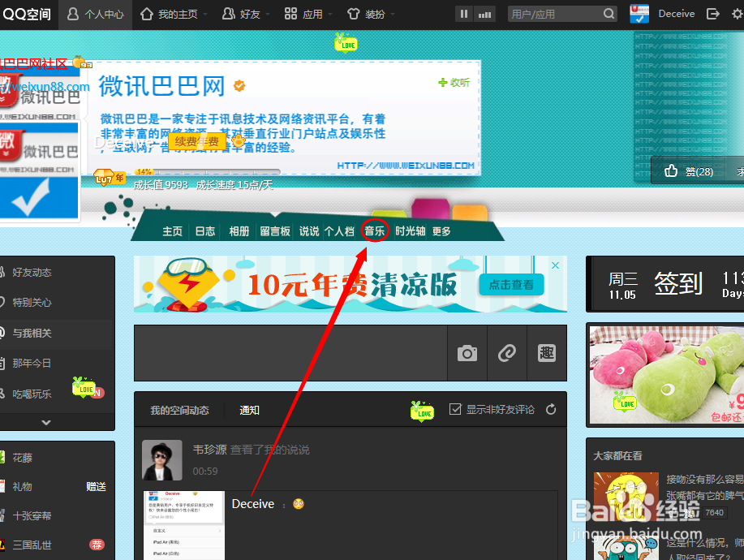The image size is (744, 560).
Task: Click the 趣 fun icon
Action: [547, 353]
